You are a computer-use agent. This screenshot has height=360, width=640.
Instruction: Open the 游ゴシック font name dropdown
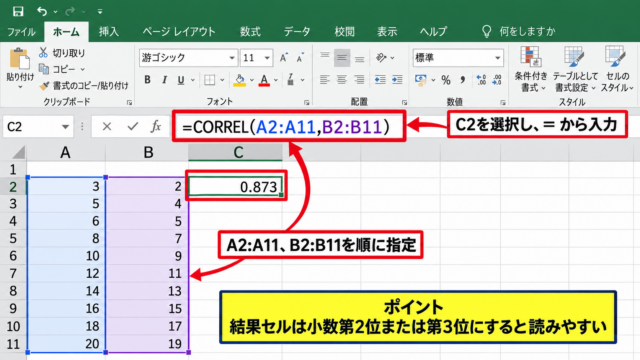(x=232, y=58)
